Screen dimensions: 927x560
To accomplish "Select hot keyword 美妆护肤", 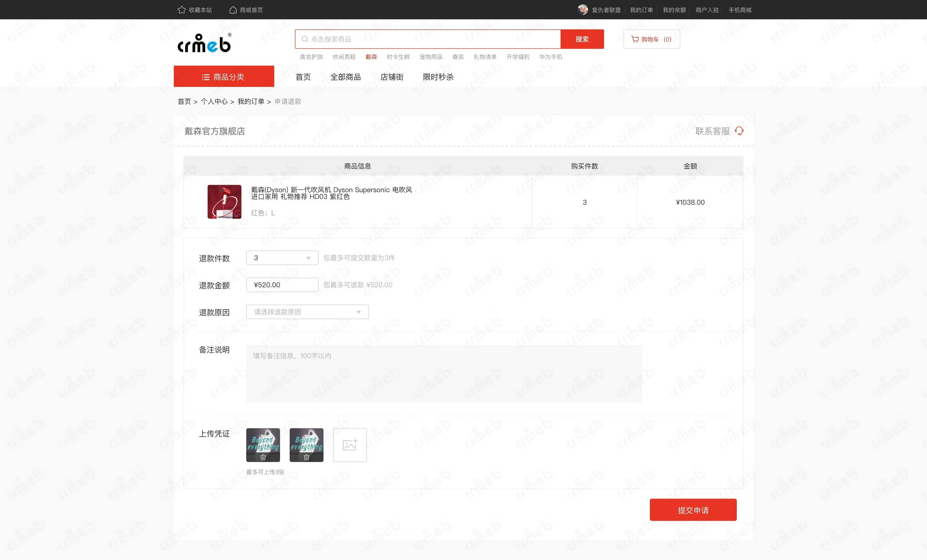I will click(311, 57).
